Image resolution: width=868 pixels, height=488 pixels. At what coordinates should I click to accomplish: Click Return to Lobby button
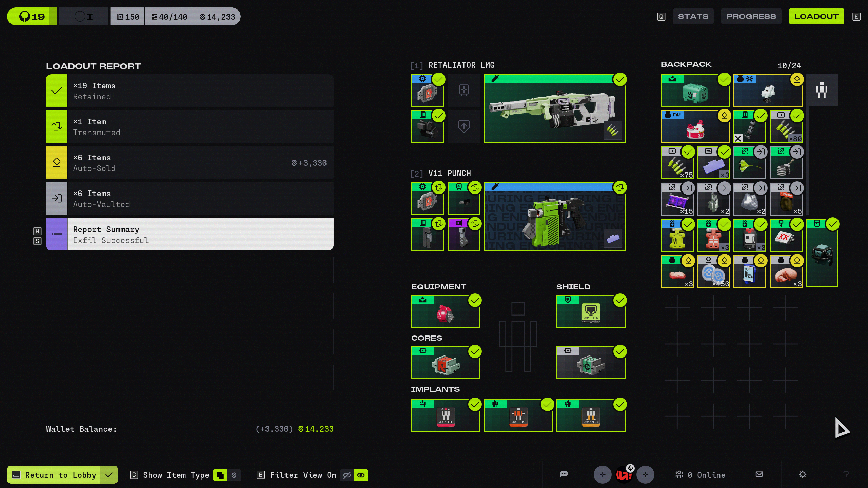pos(61,475)
